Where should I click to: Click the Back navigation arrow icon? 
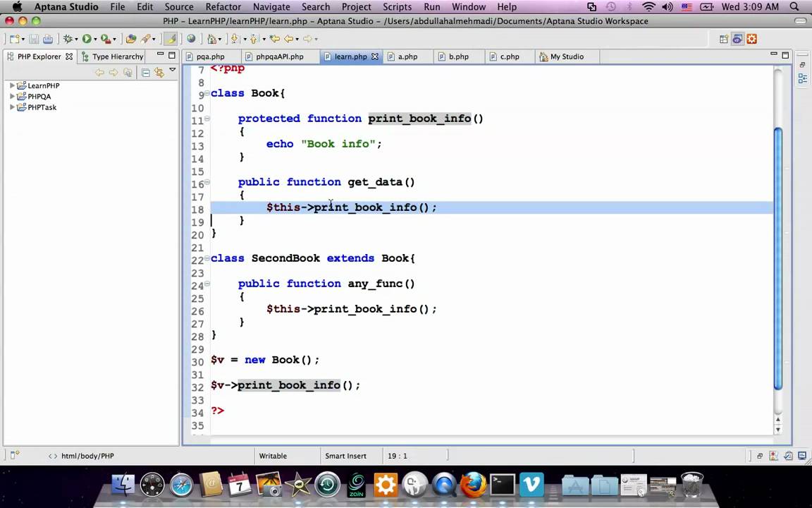click(288, 39)
